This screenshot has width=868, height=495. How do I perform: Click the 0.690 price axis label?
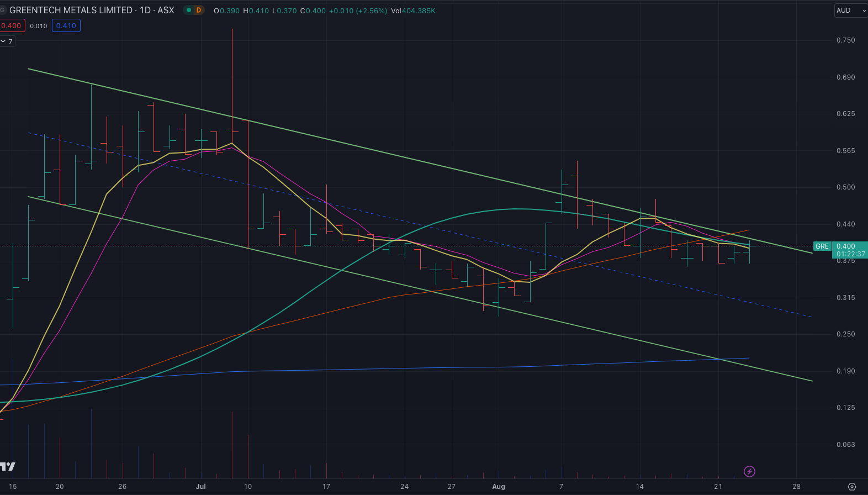click(846, 77)
